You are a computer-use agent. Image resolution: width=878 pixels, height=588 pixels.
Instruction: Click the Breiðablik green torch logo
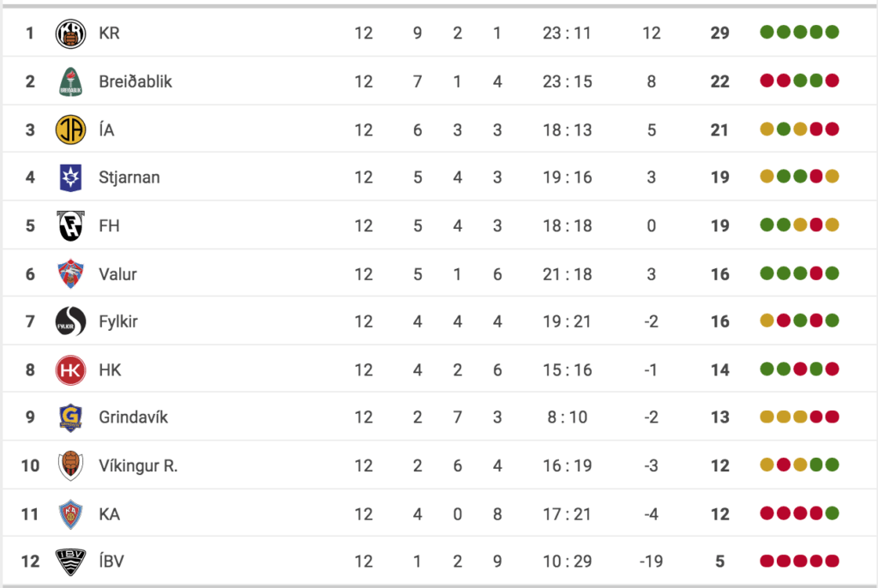click(70, 81)
